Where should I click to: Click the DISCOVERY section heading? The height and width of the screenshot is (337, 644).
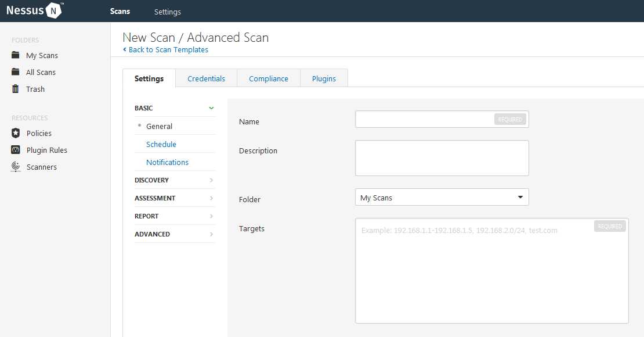[151, 180]
